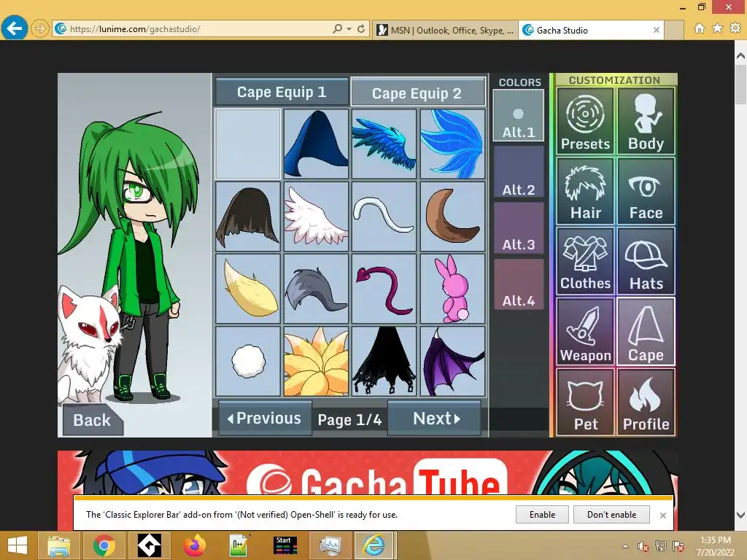
Task: Switch to Cape Equip 1 tab
Action: click(x=282, y=92)
